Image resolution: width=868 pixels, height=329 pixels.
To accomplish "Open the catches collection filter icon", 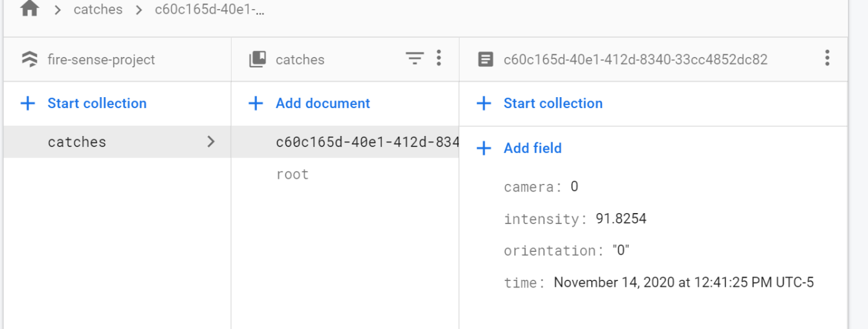I will pyautogui.click(x=414, y=59).
